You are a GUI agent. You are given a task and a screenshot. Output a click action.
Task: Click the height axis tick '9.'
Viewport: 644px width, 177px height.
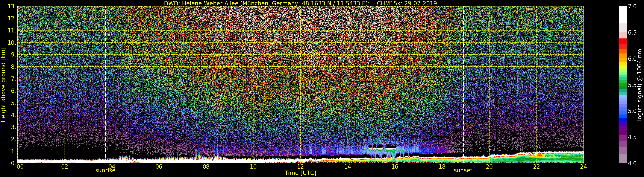[x=14, y=55]
